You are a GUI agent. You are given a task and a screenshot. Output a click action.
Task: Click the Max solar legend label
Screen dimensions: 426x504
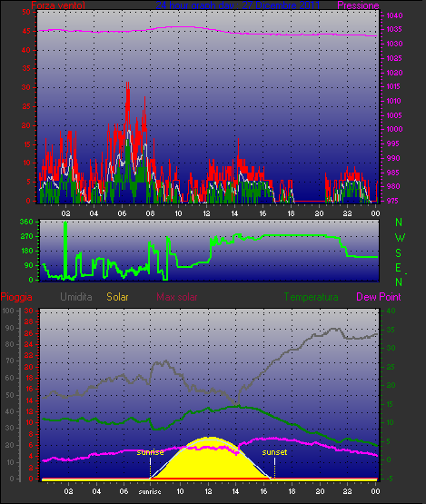point(177,297)
